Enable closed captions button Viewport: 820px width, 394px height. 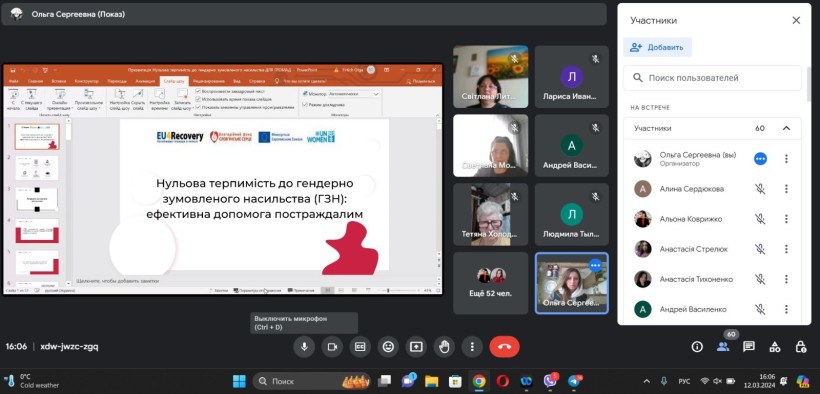click(x=360, y=347)
